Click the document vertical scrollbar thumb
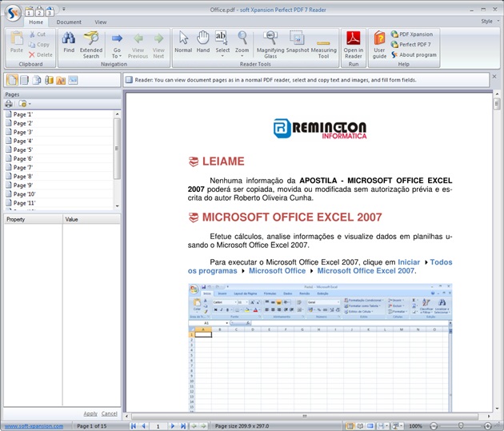This screenshot has height=431, width=504. (497, 104)
